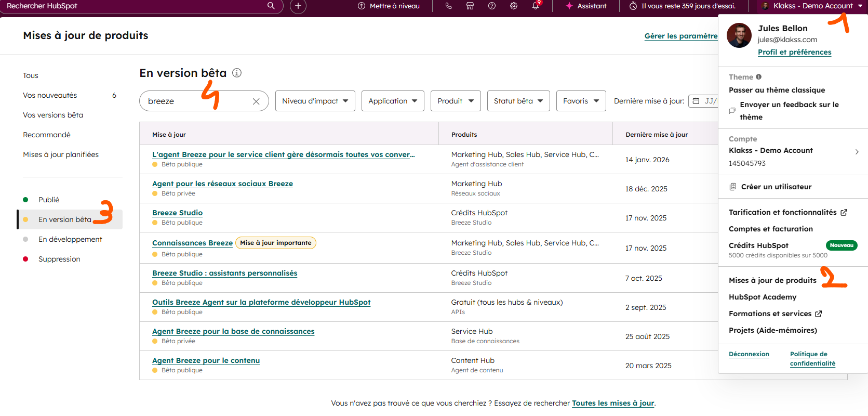
Task: Expand the Niveau d'impact dropdown
Action: pos(315,101)
